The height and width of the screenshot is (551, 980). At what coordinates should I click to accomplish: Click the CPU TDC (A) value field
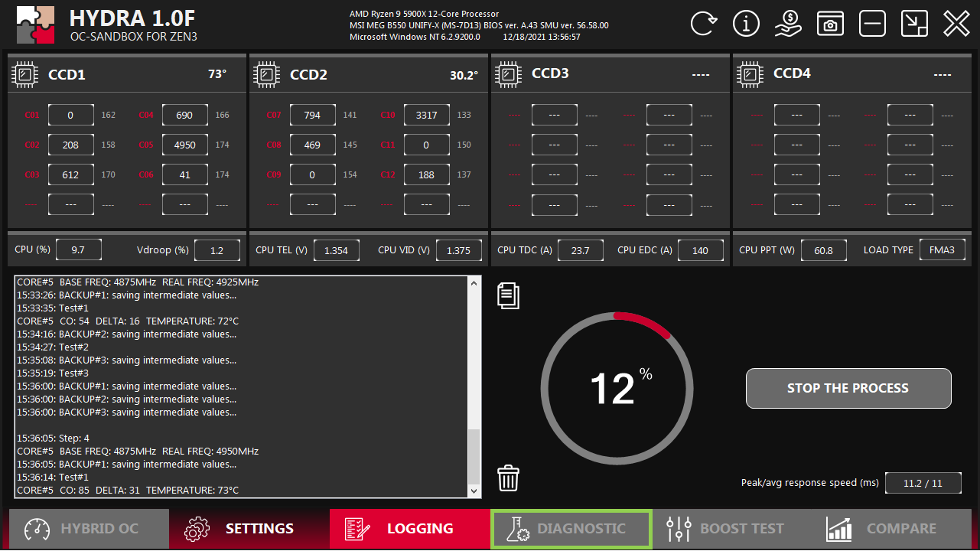[581, 250]
